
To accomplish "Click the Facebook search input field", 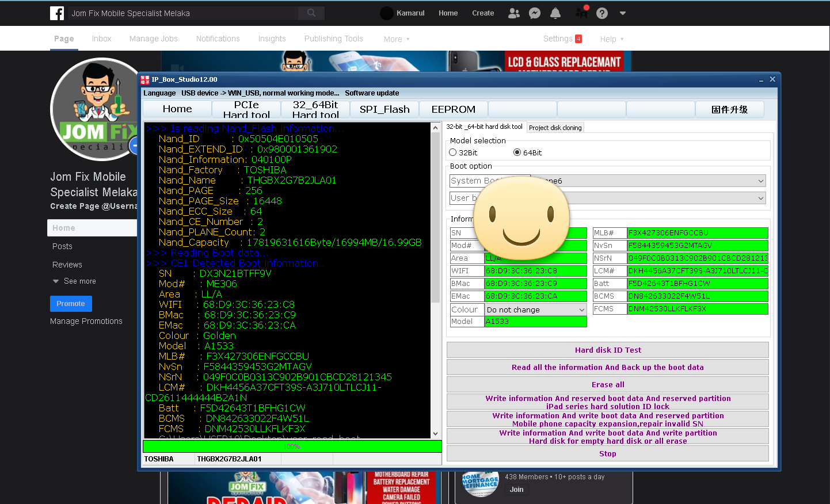I will point(183,13).
